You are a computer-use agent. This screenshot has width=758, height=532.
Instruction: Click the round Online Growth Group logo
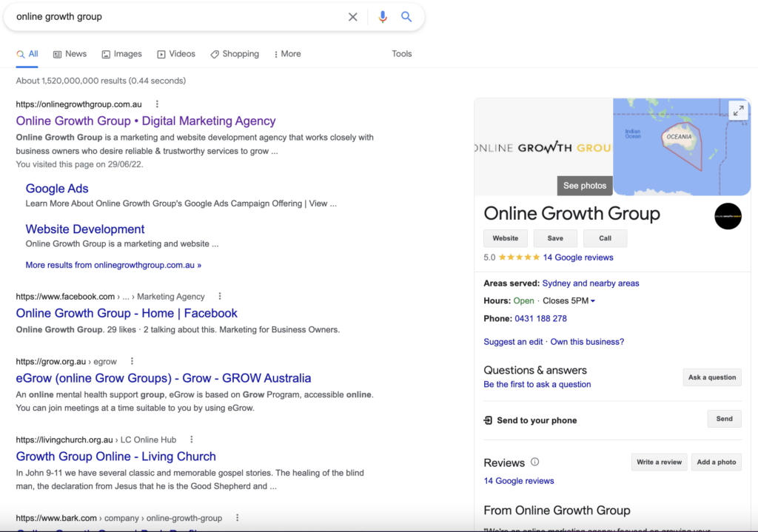(728, 216)
